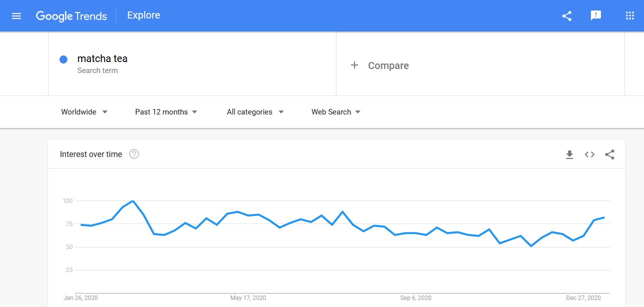Expand the All categories dropdown
This screenshot has height=307, width=644.
pos(255,112)
